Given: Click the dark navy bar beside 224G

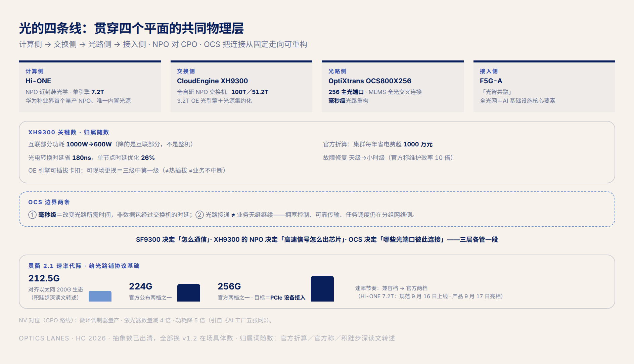Looking at the screenshot, I should point(189,293).
